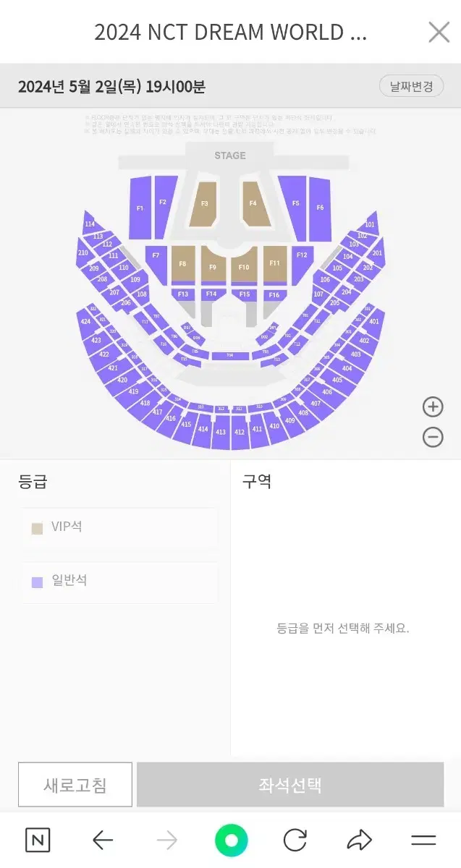
Task: Share the page with the share arrow
Action: 359,840
